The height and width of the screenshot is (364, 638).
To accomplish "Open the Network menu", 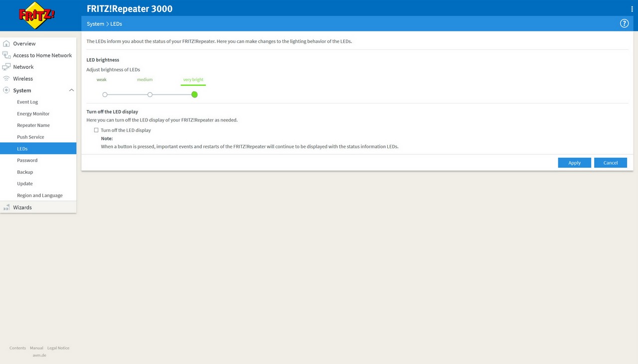I will pos(38,67).
